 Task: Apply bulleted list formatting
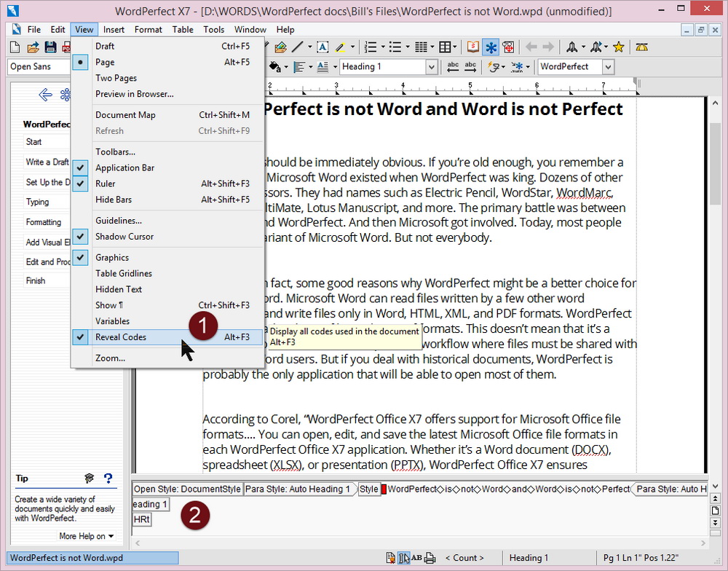click(x=395, y=47)
